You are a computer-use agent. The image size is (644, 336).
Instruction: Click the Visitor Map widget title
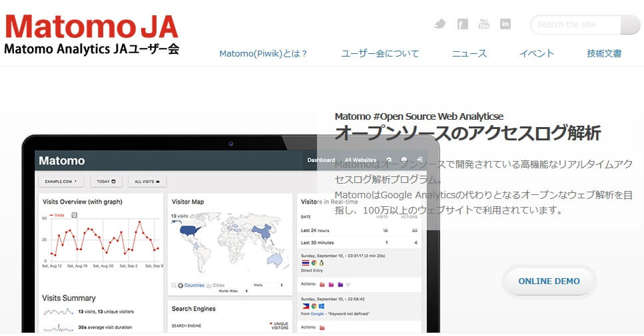tap(188, 202)
